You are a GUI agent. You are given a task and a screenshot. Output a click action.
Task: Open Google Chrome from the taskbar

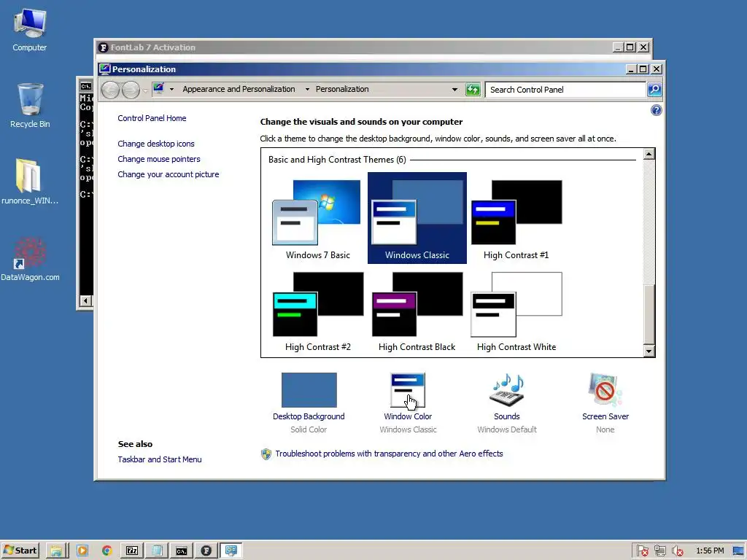107,551
